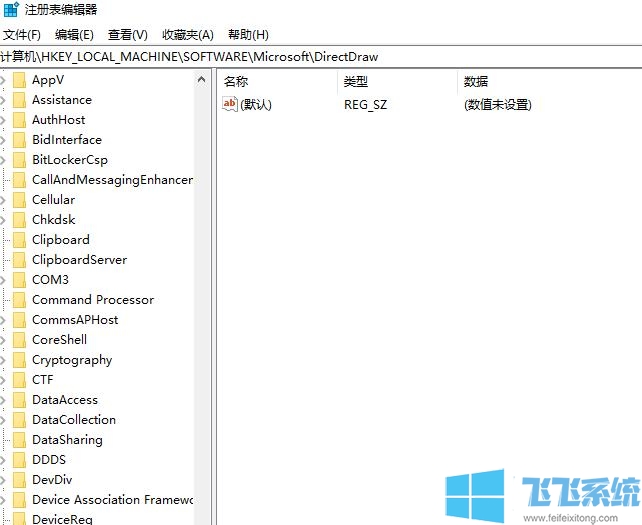Viewport: 642px width, 525px height.
Task: Sort values by 名称 column header
Action: [x=236, y=81]
